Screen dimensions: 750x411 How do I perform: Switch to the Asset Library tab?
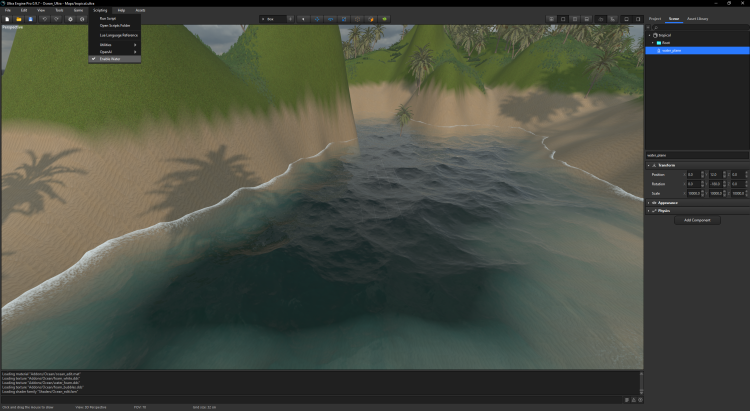pos(698,18)
